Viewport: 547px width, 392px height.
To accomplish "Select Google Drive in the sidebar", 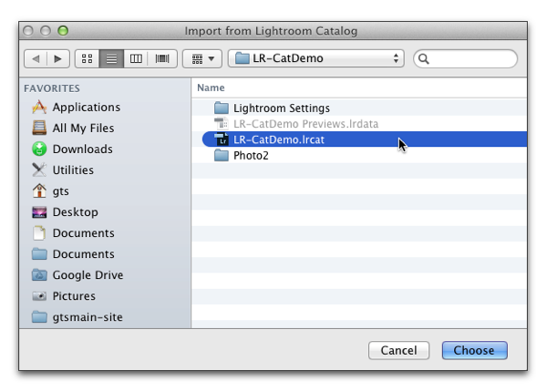I will (88, 275).
